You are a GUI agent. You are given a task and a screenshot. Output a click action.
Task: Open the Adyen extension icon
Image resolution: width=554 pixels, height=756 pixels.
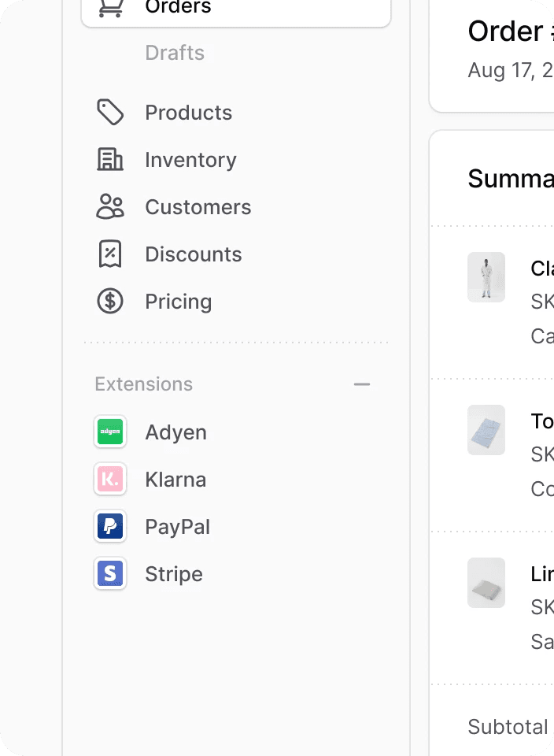point(109,432)
